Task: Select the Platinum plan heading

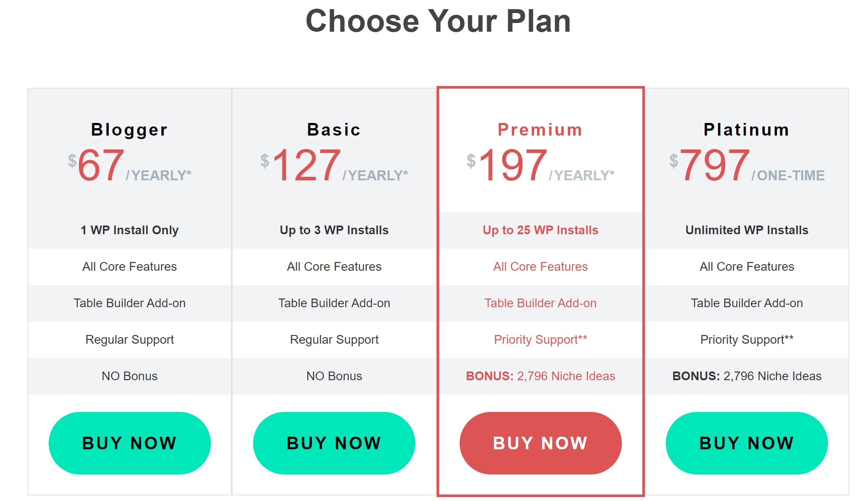Action: pyautogui.click(x=746, y=129)
